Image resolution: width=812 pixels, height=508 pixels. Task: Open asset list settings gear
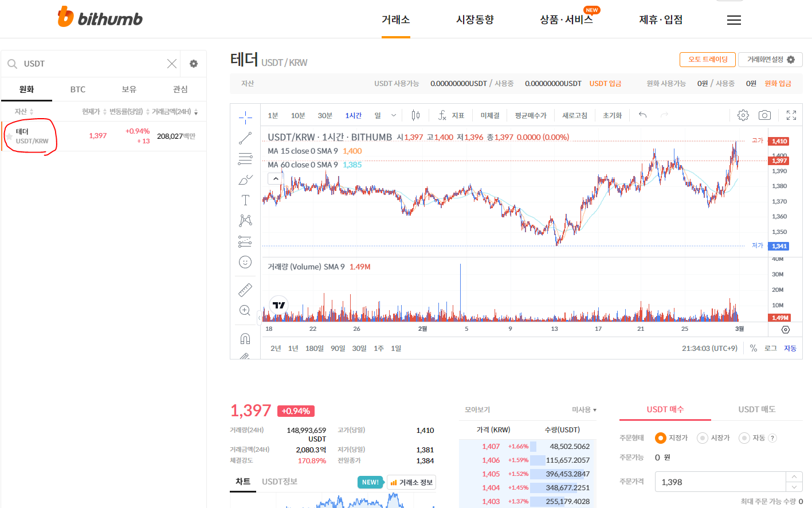pos(194,64)
